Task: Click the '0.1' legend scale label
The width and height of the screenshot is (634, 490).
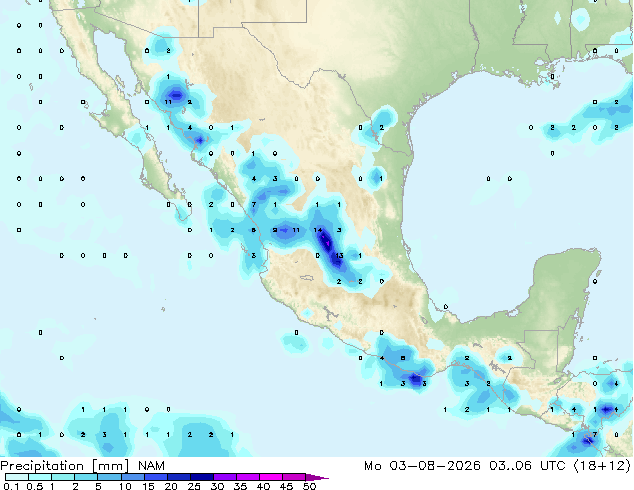Action: point(12,486)
